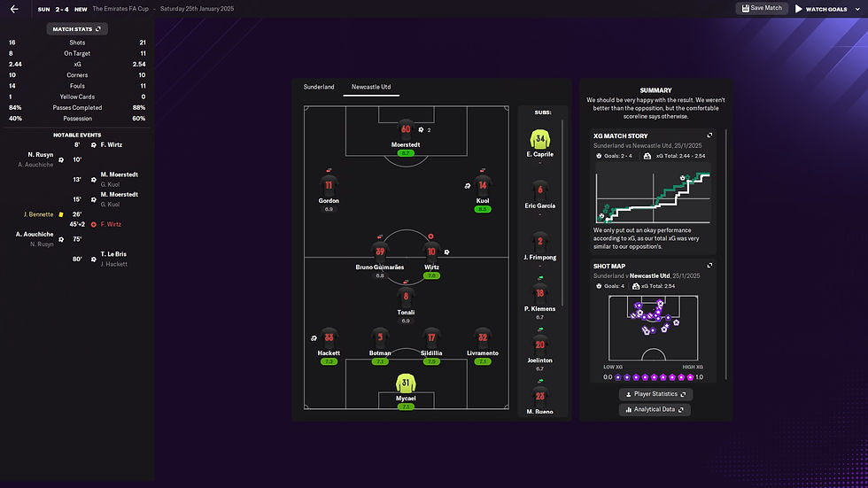868x488 pixels.
Task: Click Wirtz shirt number 10
Action: [431, 252]
